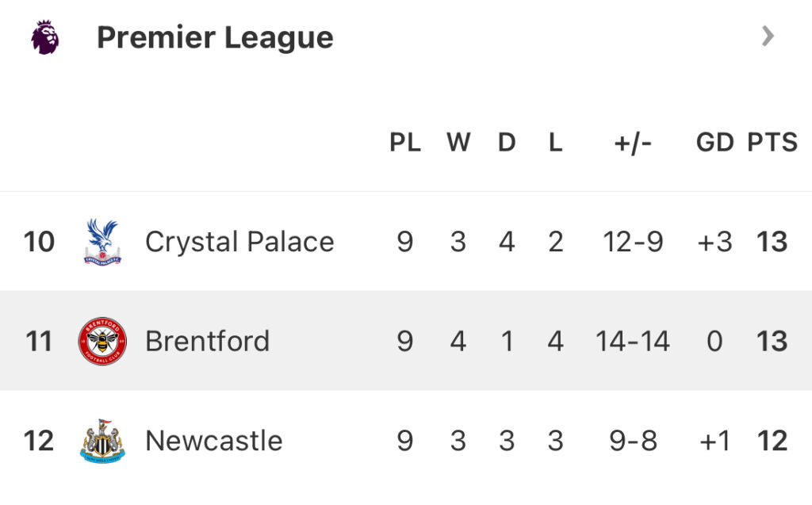The width and height of the screenshot is (812, 505).
Task: Select the D draws column header
Action: tap(507, 143)
